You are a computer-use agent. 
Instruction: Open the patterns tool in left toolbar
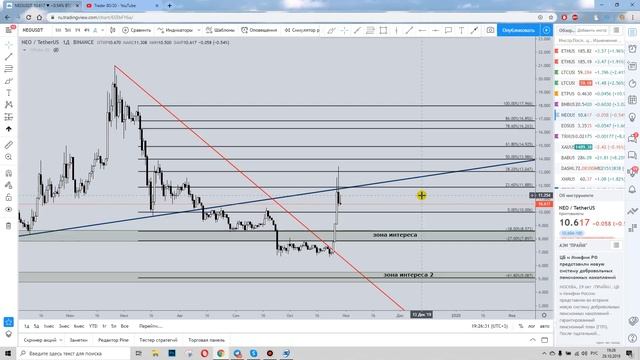(x=9, y=105)
